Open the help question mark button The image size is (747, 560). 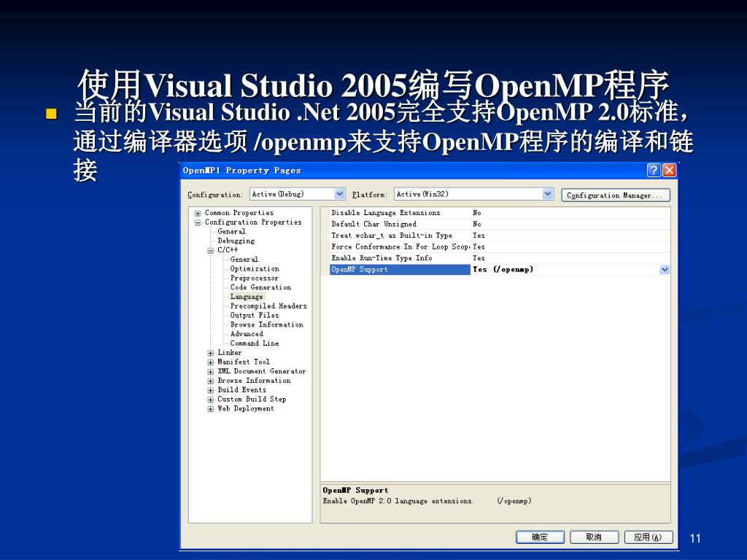pos(654,171)
